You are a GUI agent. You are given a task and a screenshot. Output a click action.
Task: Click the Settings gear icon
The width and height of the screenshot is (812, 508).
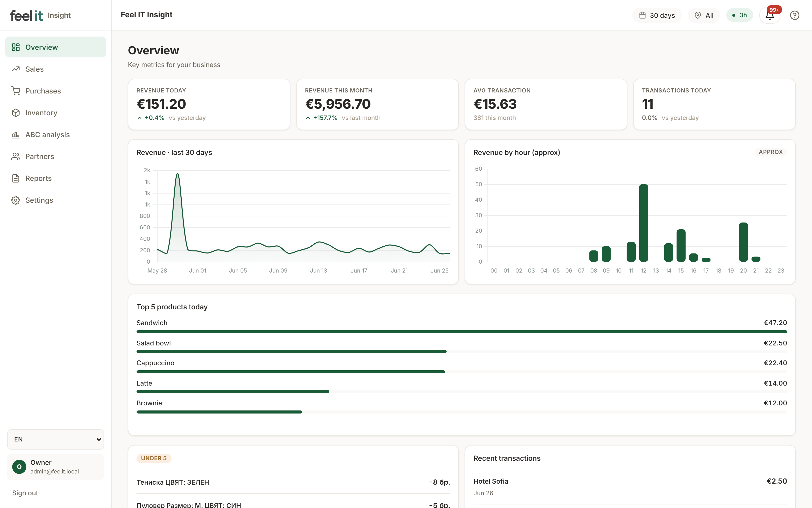(x=16, y=200)
